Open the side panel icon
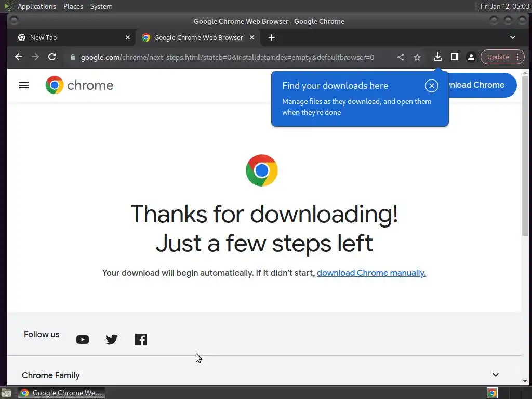This screenshot has width=532, height=399. pyautogui.click(x=454, y=57)
